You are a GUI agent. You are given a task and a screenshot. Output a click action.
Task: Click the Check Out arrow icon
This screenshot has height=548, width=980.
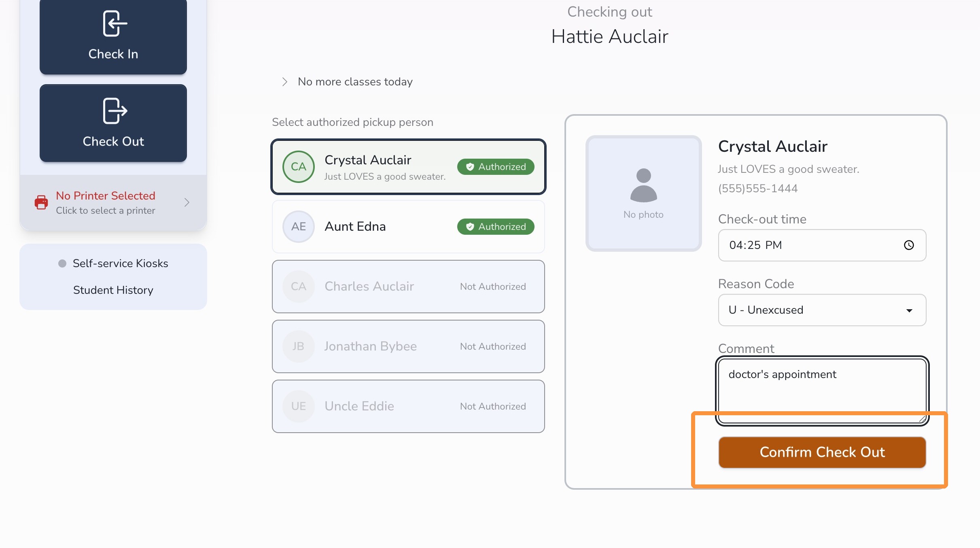(x=115, y=110)
